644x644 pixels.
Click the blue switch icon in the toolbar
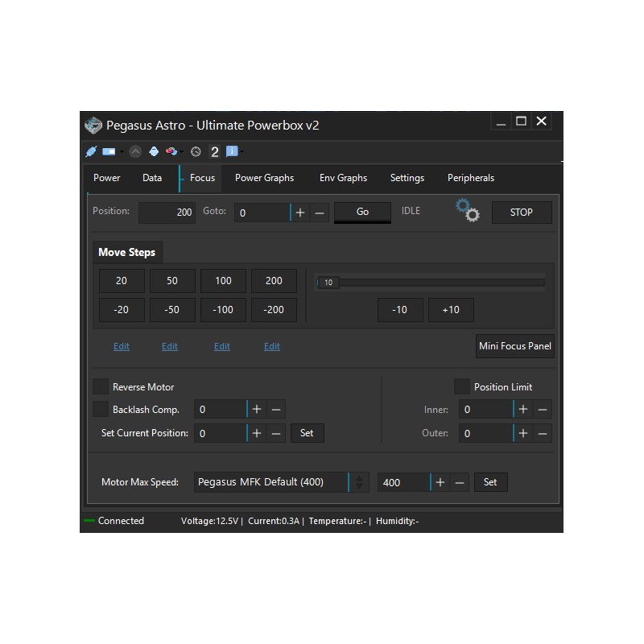pos(109,152)
